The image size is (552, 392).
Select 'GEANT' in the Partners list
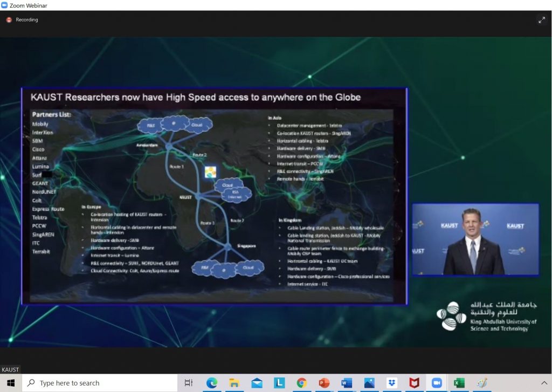tap(40, 183)
